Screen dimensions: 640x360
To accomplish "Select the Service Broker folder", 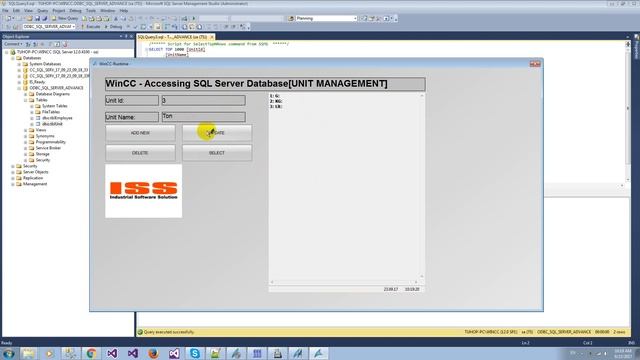I will [x=48, y=148].
